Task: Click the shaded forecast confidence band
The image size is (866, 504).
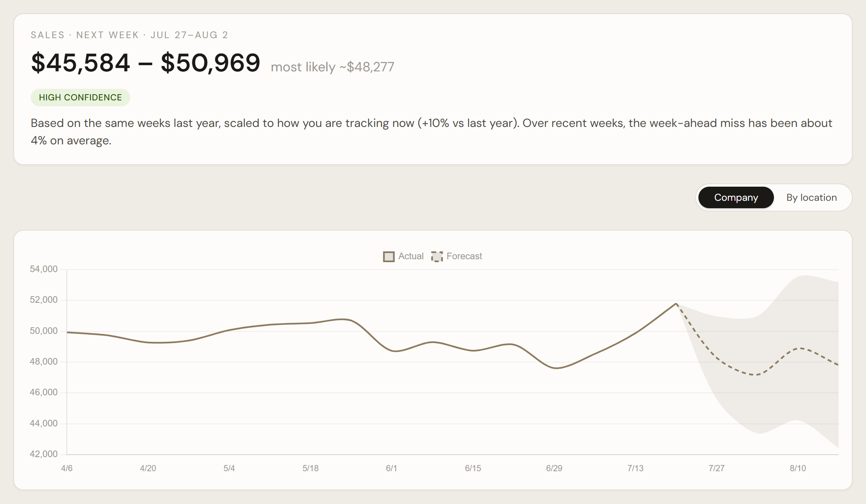Action: tap(788, 398)
